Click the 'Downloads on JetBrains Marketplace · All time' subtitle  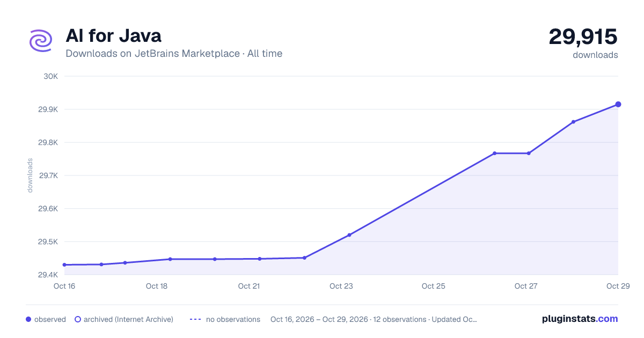[x=174, y=54]
